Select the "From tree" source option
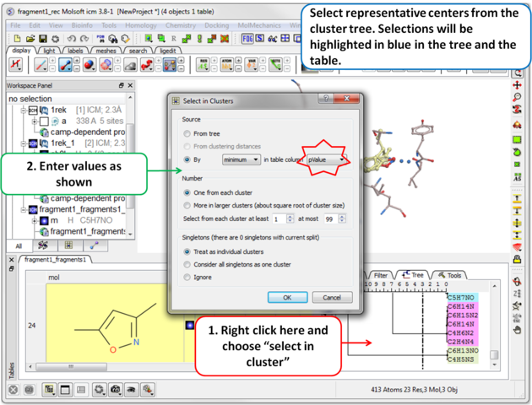The image size is (532, 405). 187,134
